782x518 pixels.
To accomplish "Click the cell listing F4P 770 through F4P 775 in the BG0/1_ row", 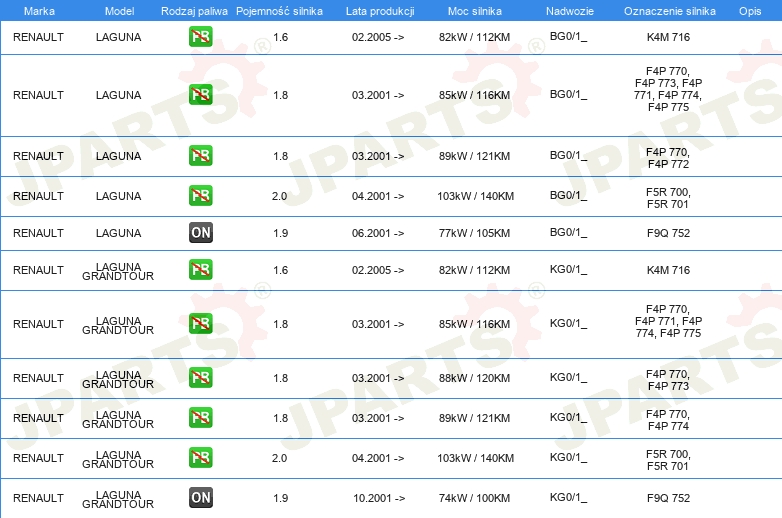I will [x=668, y=89].
